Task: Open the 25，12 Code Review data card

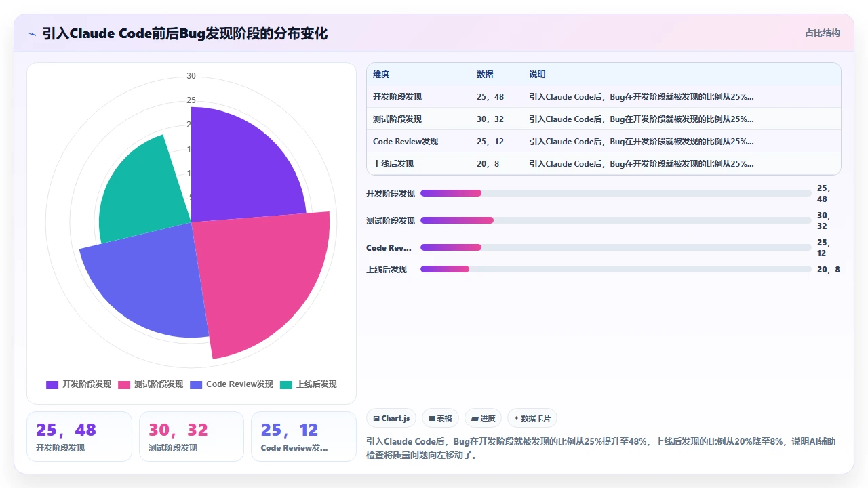Action: (x=304, y=436)
